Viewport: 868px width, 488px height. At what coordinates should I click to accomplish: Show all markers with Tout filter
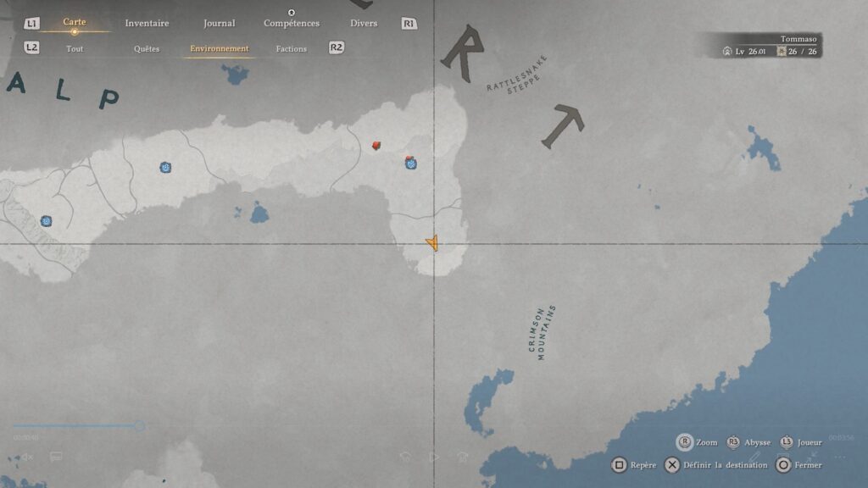coord(75,49)
